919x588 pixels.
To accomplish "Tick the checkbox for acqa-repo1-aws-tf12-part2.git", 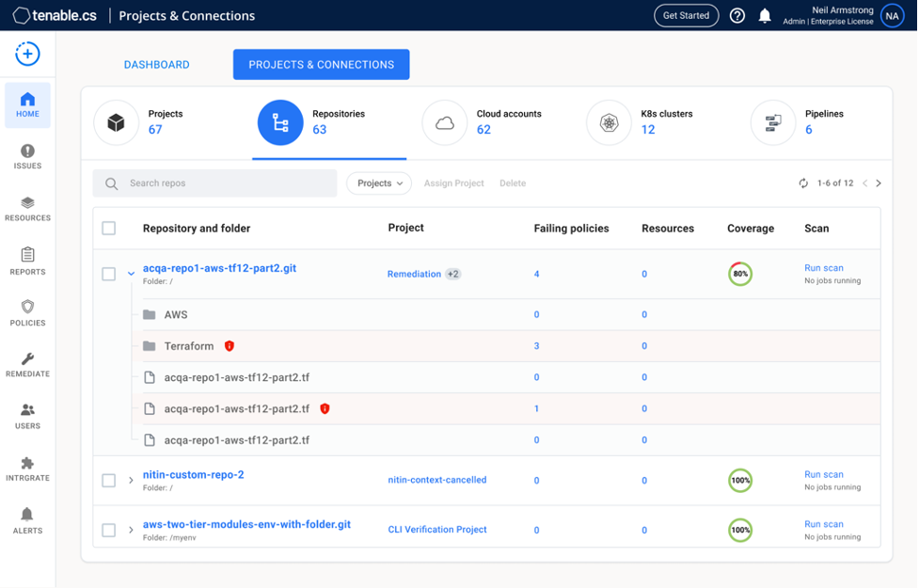I will coord(108,273).
